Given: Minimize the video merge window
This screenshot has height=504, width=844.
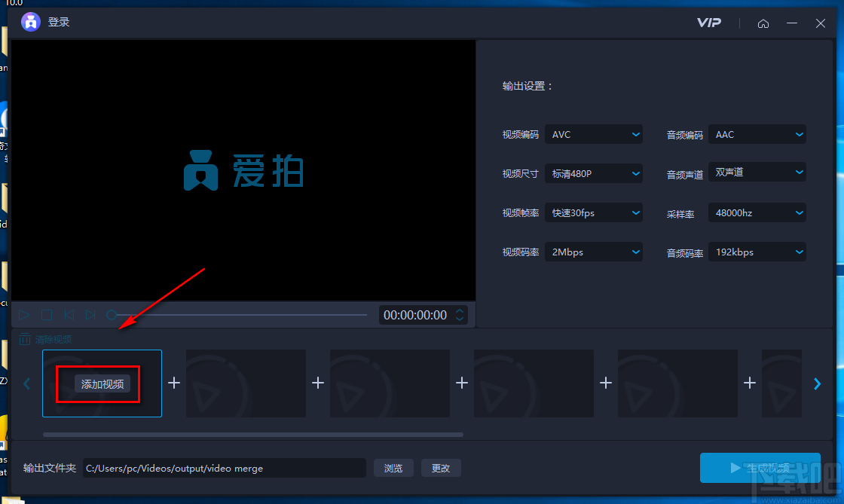Looking at the screenshot, I should [x=792, y=23].
